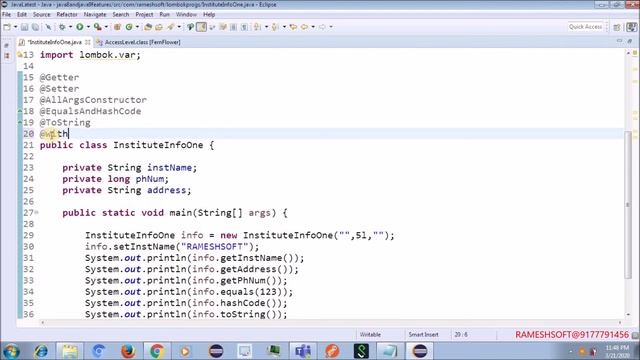Open the External Tools dropdown arrow

pyautogui.click(x=106, y=27)
